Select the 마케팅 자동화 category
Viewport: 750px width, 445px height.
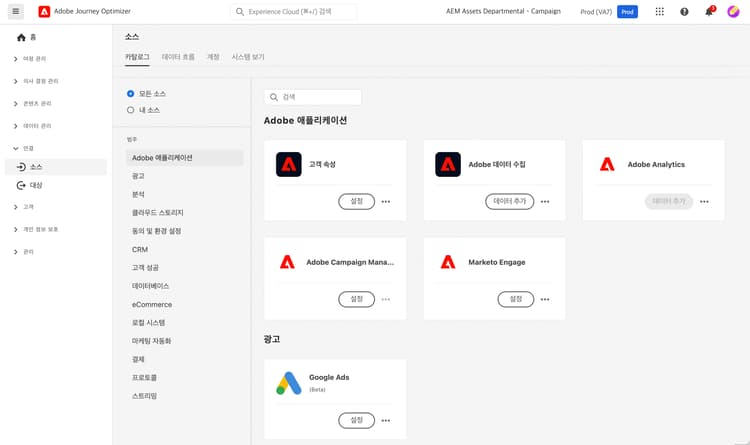tap(152, 341)
